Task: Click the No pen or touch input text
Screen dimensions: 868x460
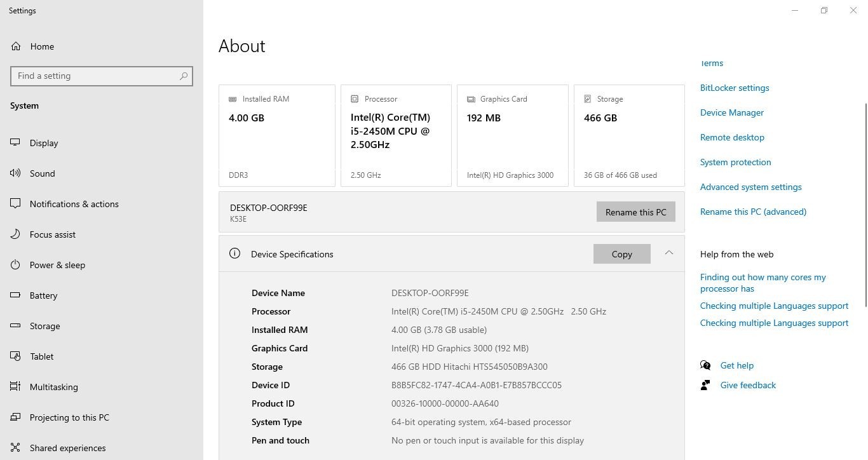Action: coord(487,440)
